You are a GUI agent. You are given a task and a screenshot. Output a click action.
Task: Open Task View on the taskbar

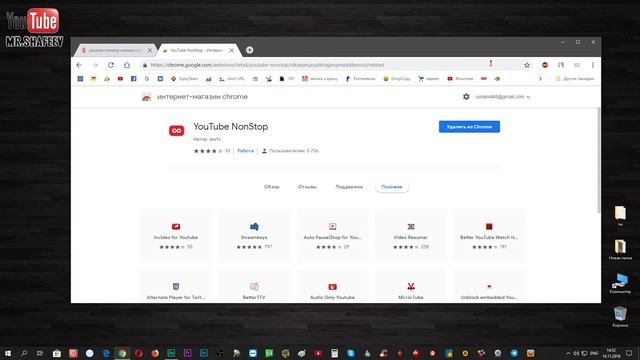coord(40,353)
